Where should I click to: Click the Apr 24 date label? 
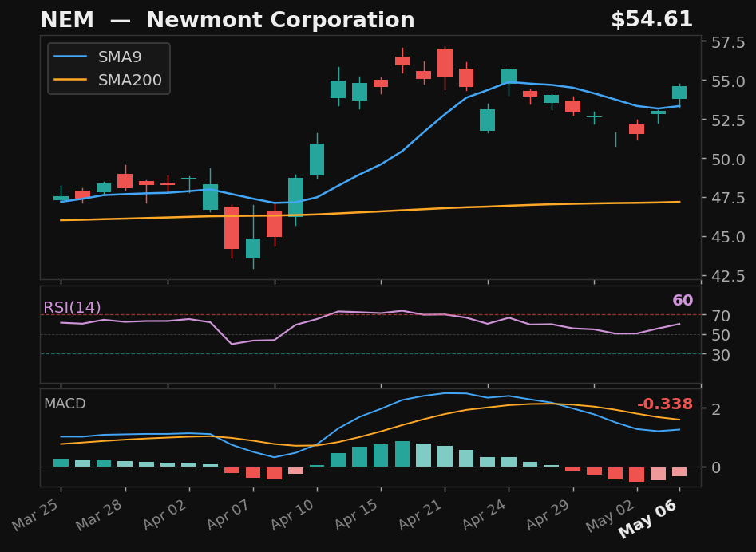coord(484,515)
